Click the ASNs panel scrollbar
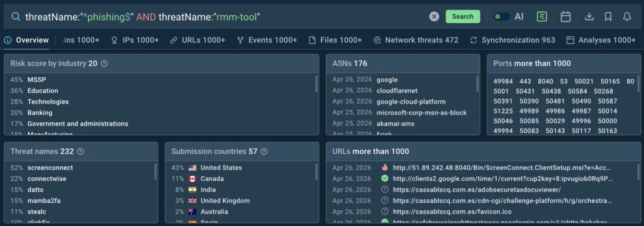 pos(477,83)
